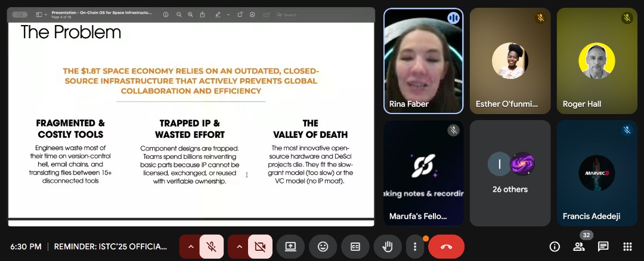The image size is (644, 261).
Task: Select Esther O'funmi's participant tile
Action: click(510, 61)
